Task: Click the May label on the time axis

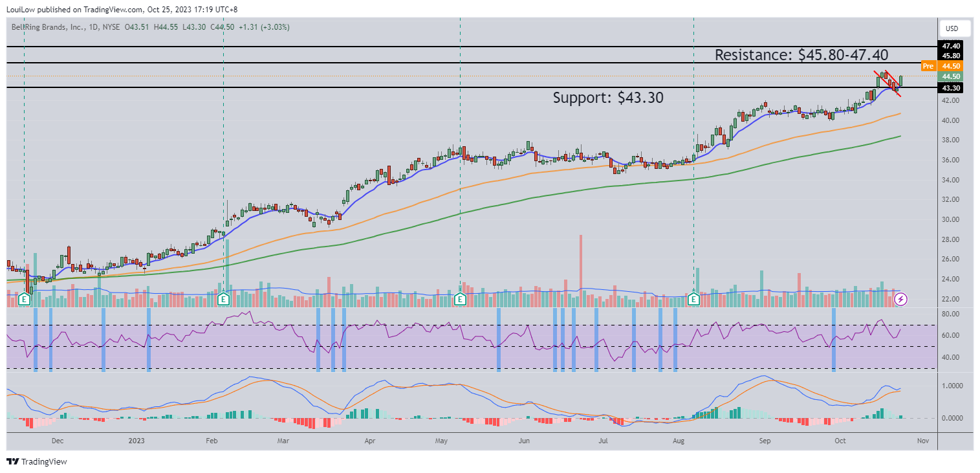Action: click(442, 441)
